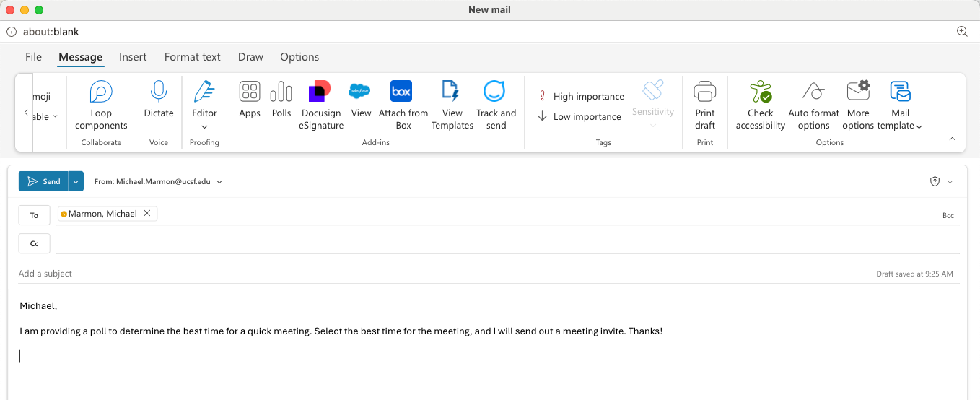Click the page info icon beside about:blank
The image size is (980, 400).
point(12,32)
